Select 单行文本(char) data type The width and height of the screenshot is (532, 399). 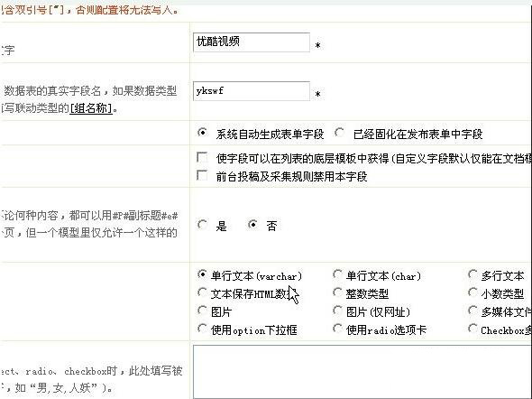(337, 274)
